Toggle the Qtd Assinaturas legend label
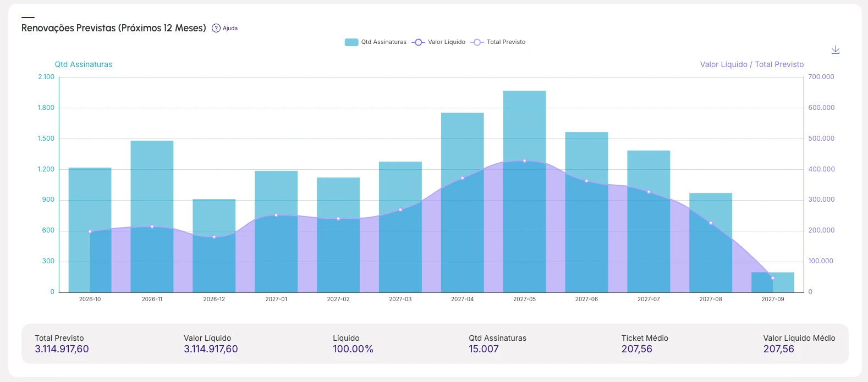The height and width of the screenshot is (382, 868). (384, 42)
